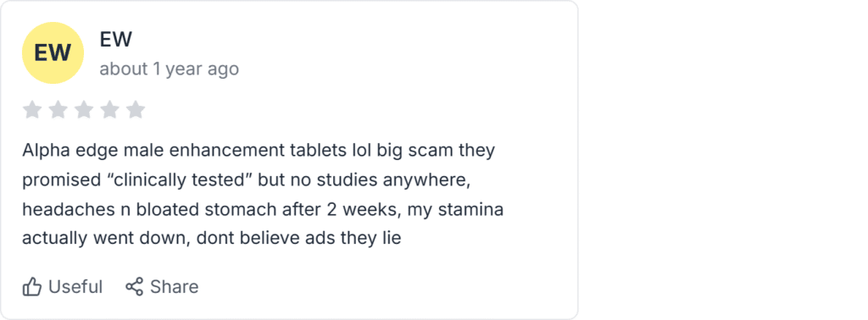The height and width of the screenshot is (320, 868).
Task: Click the Share network icon
Action: coord(134,287)
